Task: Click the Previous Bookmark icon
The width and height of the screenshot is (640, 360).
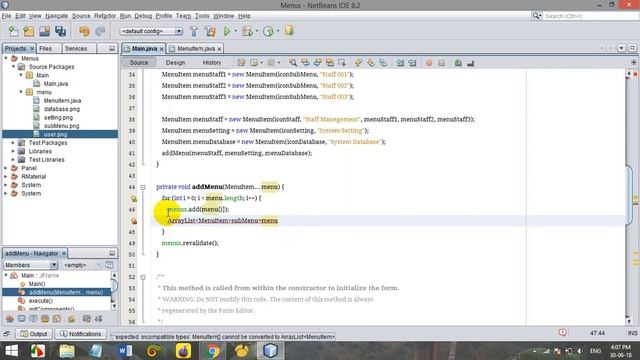Action: pyautogui.click(x=358, y=63)
